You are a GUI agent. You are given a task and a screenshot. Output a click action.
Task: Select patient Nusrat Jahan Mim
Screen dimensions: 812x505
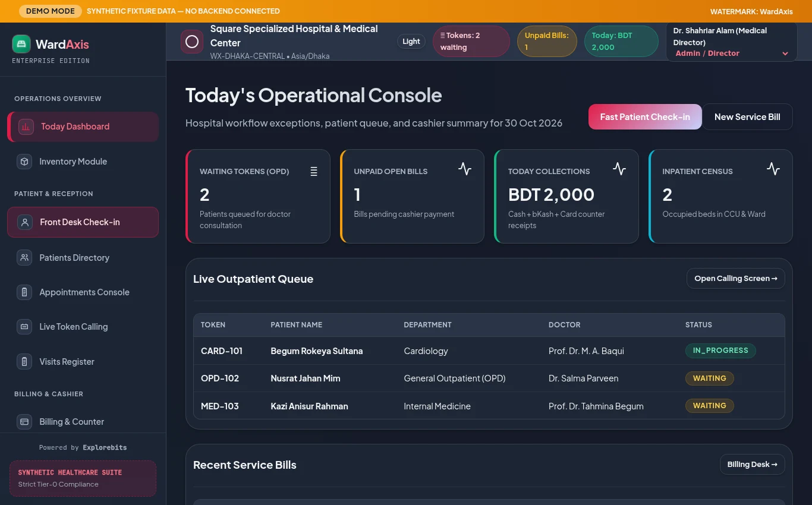click(x=306, y=378)
